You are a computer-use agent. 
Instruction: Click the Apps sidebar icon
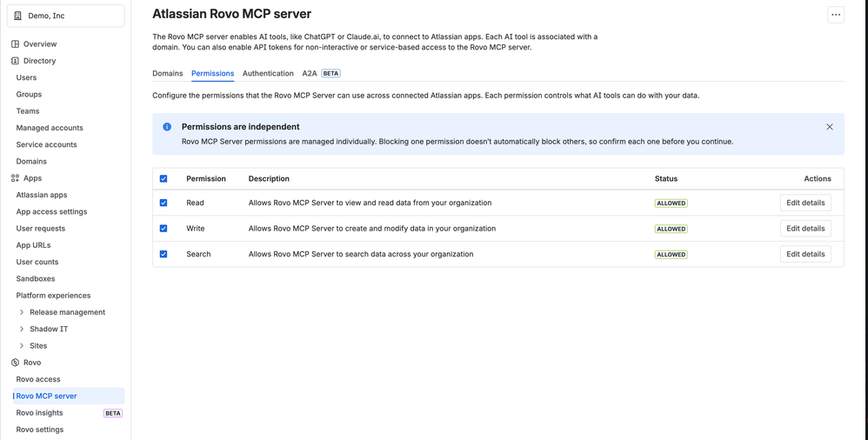(15, 178)
